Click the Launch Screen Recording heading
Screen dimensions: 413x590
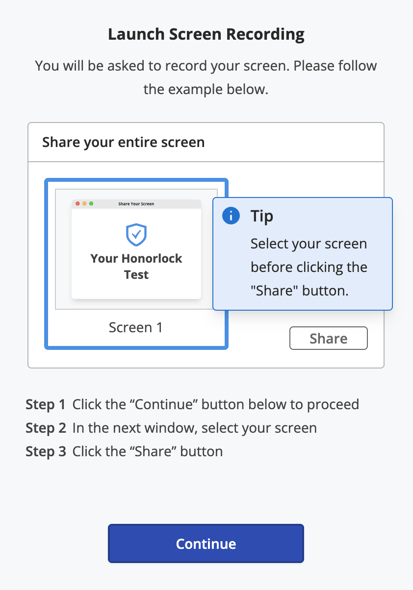[206, 34]
